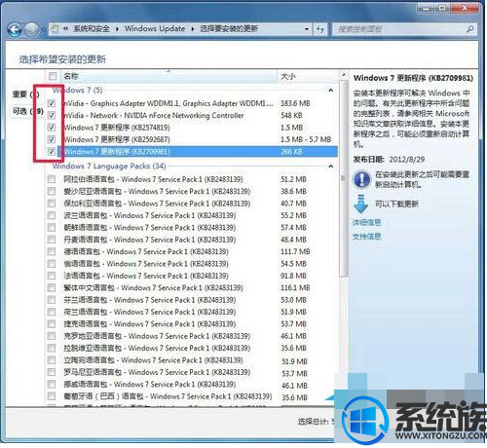Collapse the Windows 7 (5) group
Image resolution: width=487 pixels, height=448 pixels.
coord(330,90)
